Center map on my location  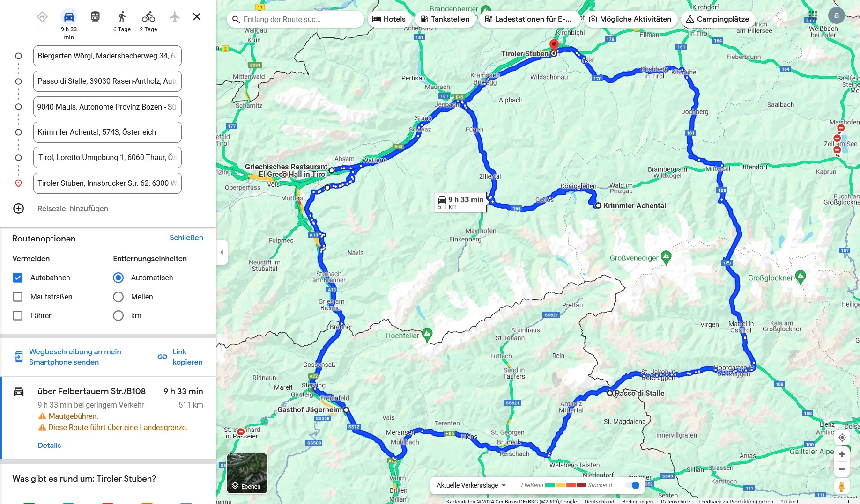842,438
